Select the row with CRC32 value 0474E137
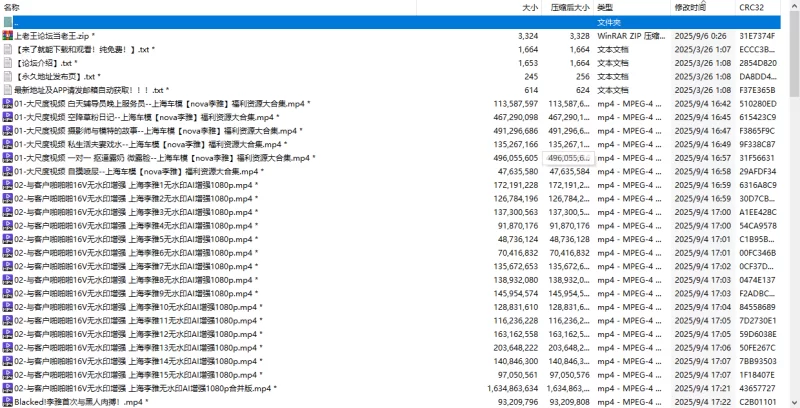 click(x=390, y=279)
